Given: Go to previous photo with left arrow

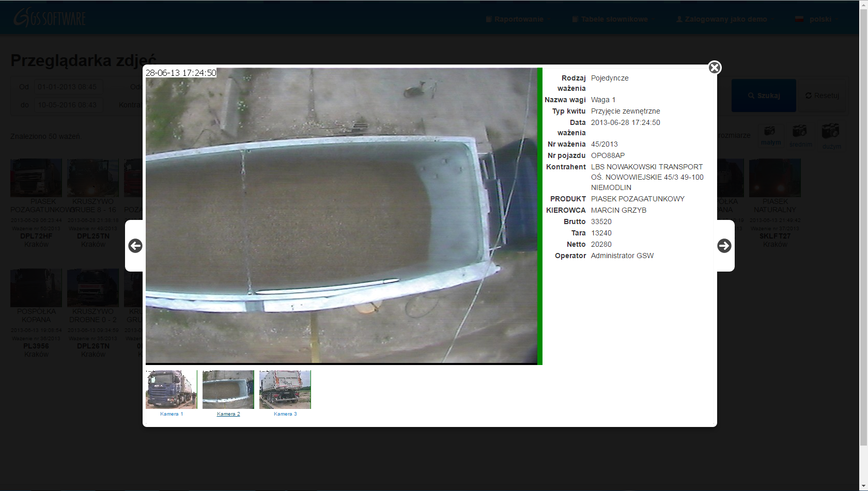Looking at the screenshot, I should 135,246.
